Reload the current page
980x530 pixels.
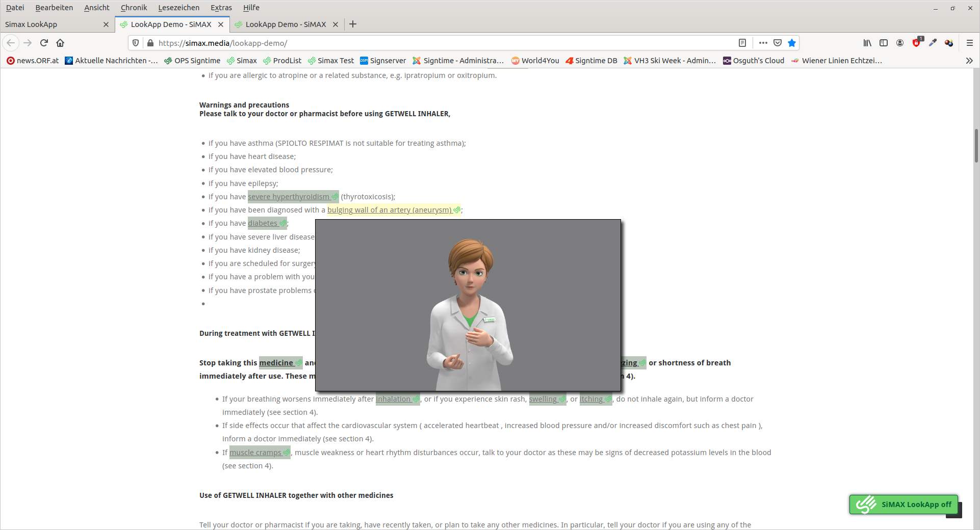click(44, 43)
